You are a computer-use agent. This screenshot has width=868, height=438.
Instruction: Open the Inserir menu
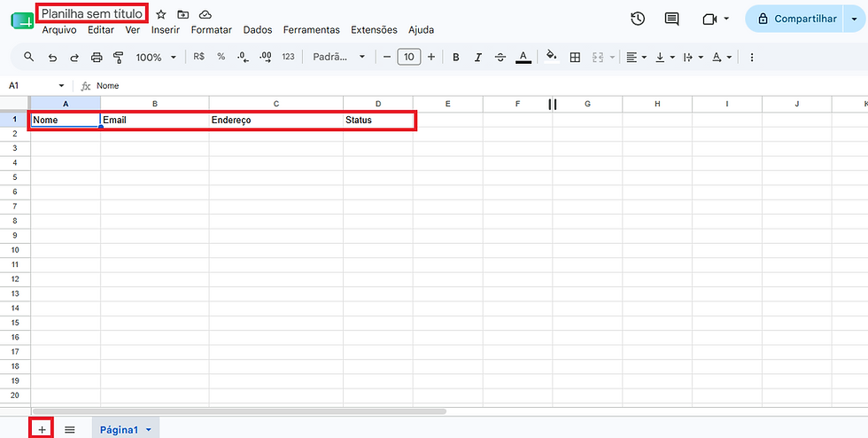pyautogui.click(x=166, y=30)
